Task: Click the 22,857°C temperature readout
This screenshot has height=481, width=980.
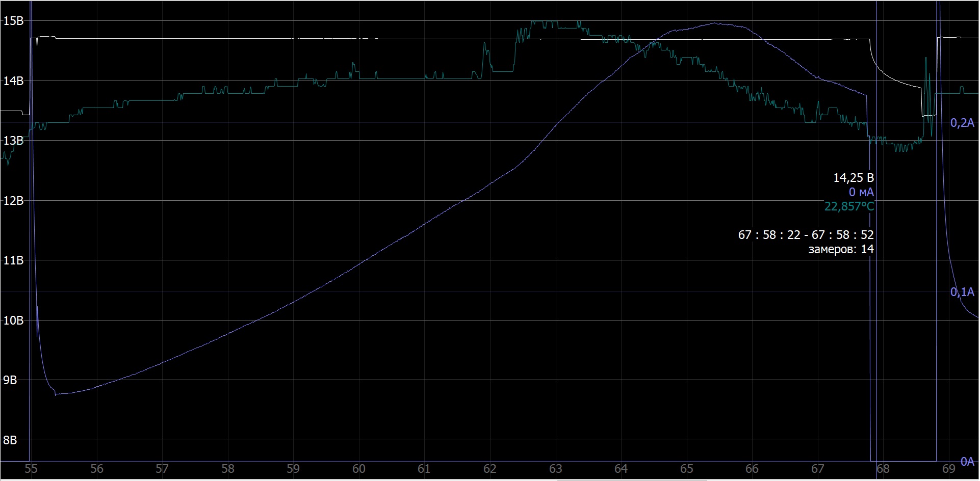Action: 849,206
